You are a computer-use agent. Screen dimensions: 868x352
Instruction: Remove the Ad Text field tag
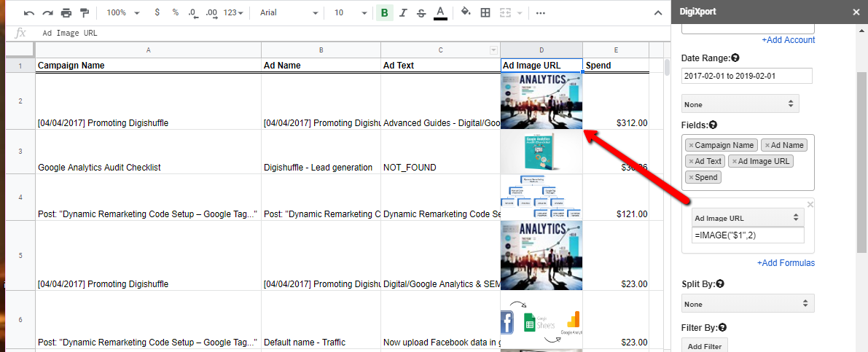point(691,161)
